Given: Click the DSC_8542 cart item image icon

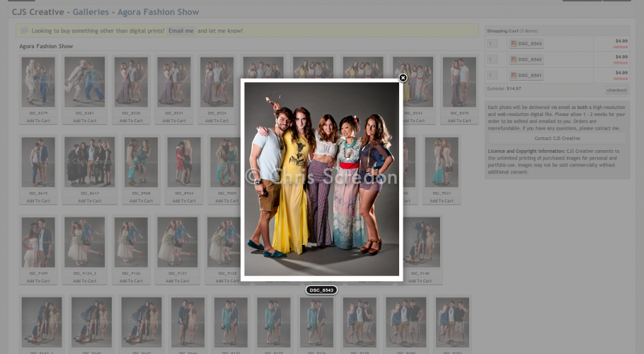Looking at the screenshot, I should click(x=514, y=59).
